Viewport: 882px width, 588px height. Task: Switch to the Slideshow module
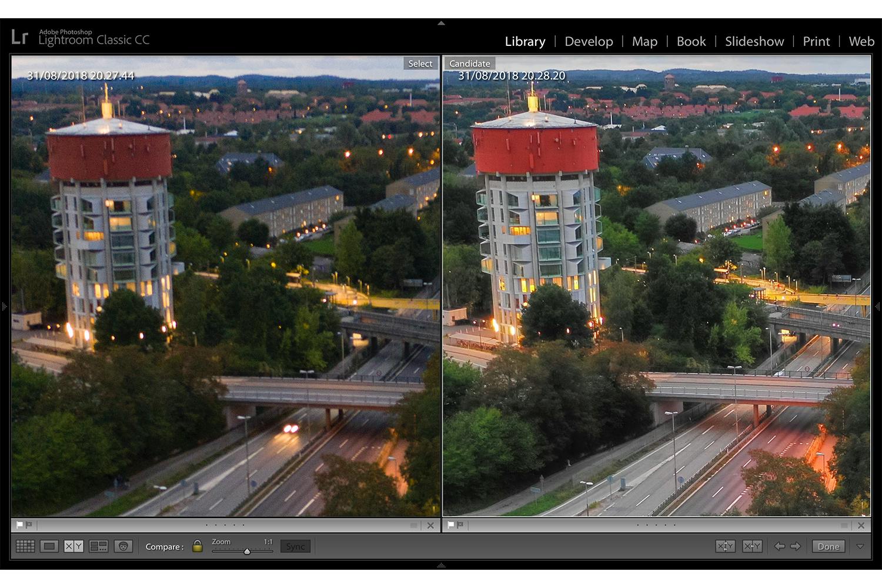tap(754, 41)
